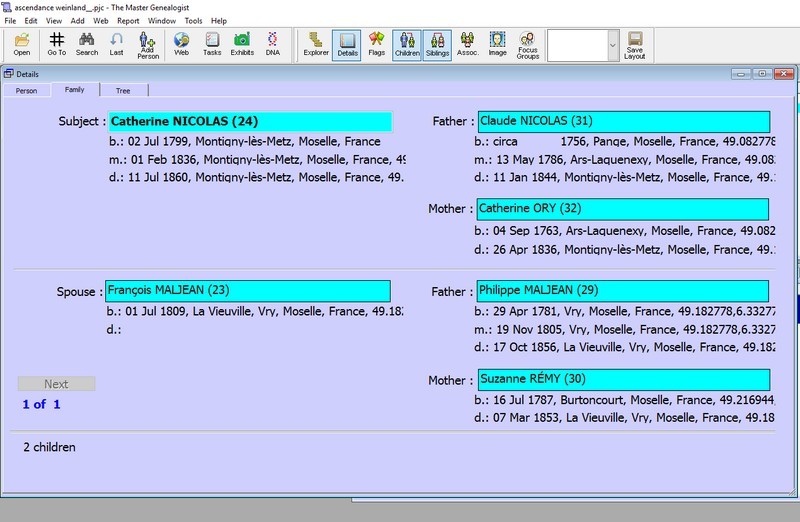Click subject death line 11 Jul 1860
Image resolution: width=800 pixels, height=522 pixels.
256,178
